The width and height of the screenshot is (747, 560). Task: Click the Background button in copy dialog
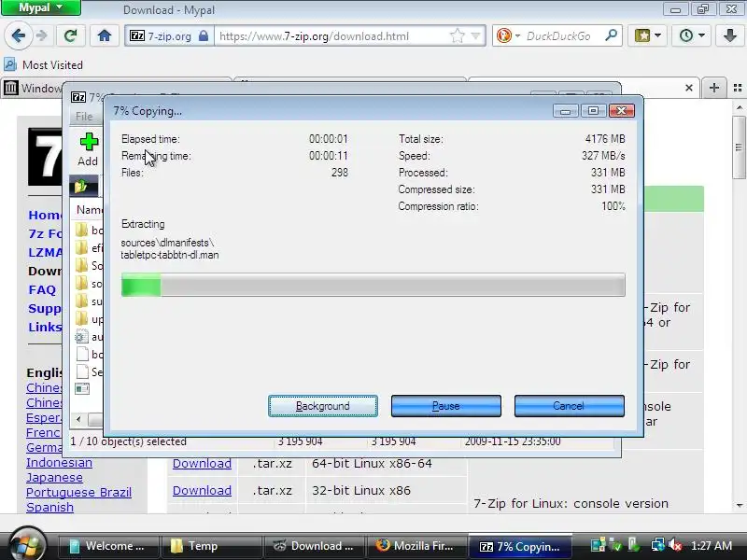[323, 406]
